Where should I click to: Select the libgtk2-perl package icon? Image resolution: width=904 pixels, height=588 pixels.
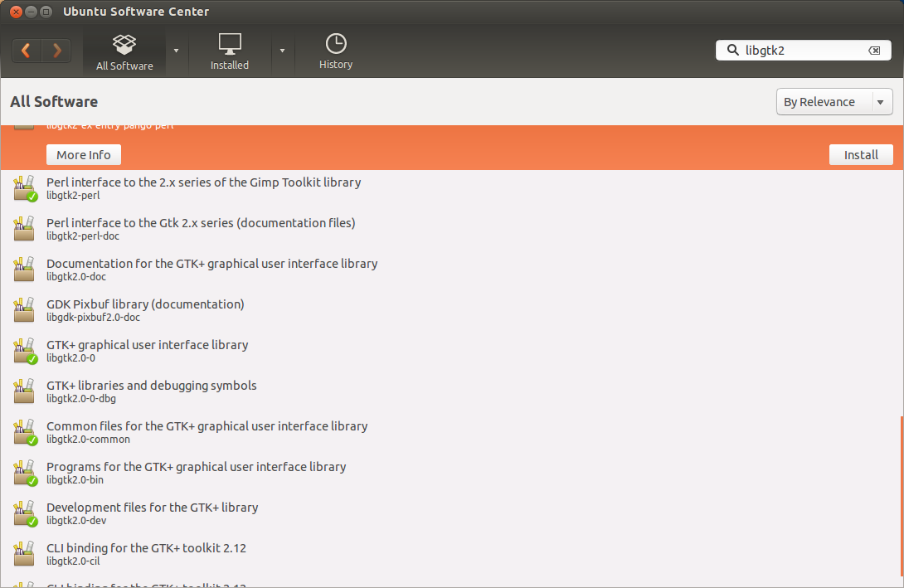pyautogui.click(x=24, y=188)
